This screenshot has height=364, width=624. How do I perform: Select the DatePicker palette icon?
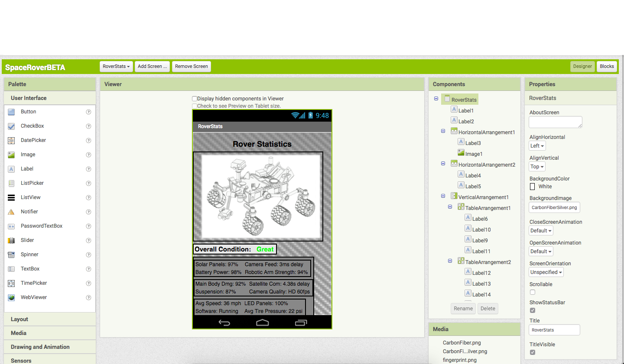[11, 141]
